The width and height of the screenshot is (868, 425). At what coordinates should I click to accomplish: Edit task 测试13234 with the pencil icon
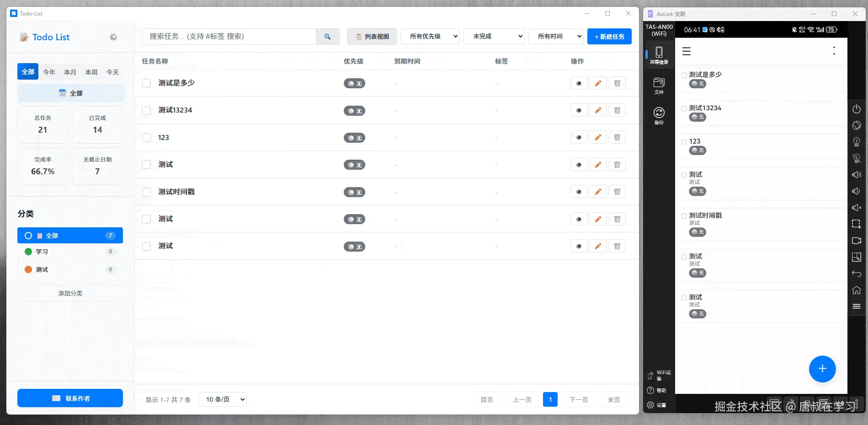tap(598, 110)
